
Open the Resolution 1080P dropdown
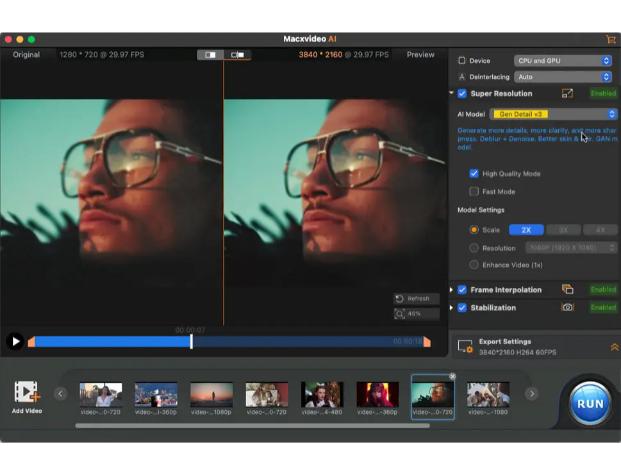[x=571, y=248]
